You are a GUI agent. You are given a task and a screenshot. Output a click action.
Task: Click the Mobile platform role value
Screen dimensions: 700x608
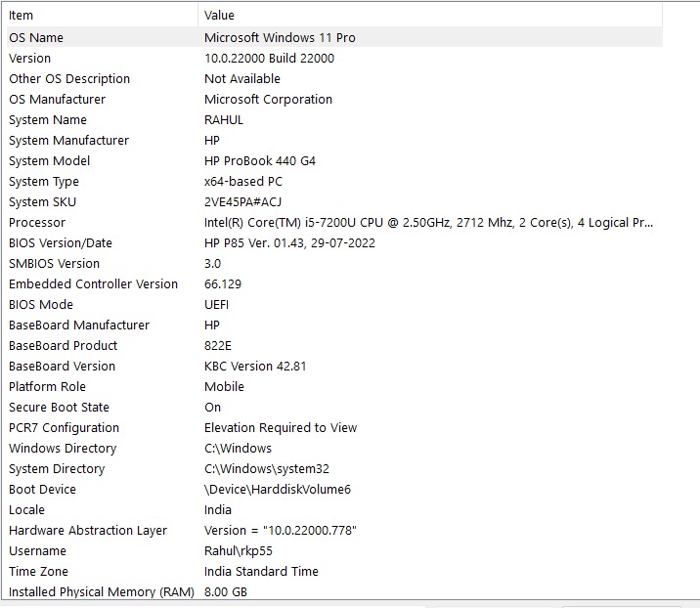[224, 386]
